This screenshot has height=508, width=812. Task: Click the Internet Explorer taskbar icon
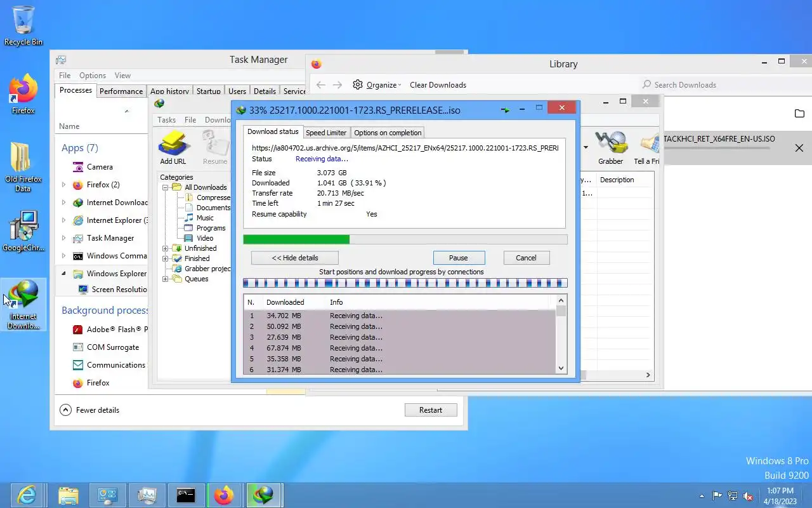click(x=27, y=495)
